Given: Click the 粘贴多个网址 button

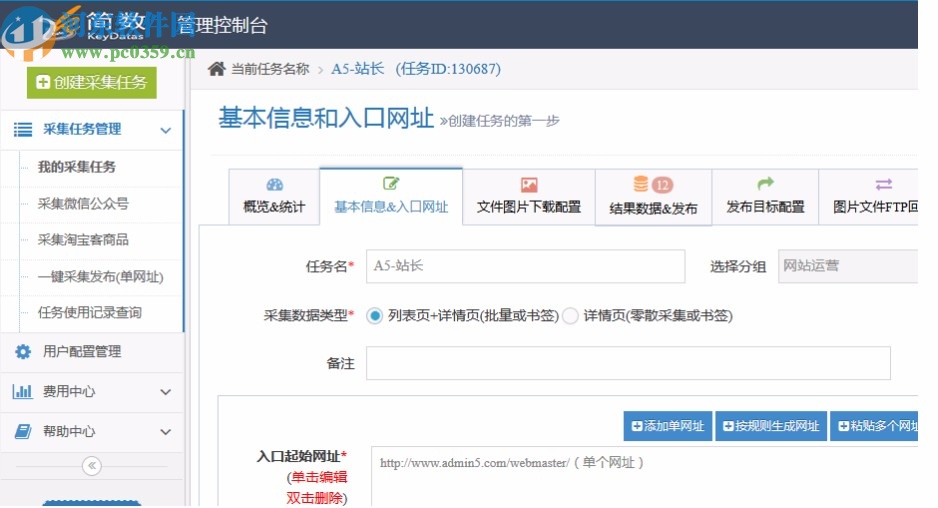Looking at the screenshot, I should coord(874,426).
